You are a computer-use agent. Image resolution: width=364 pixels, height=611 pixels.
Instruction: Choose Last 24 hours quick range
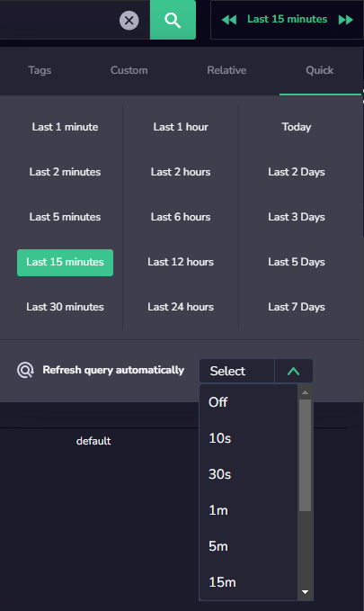click(x=181, y=307)
